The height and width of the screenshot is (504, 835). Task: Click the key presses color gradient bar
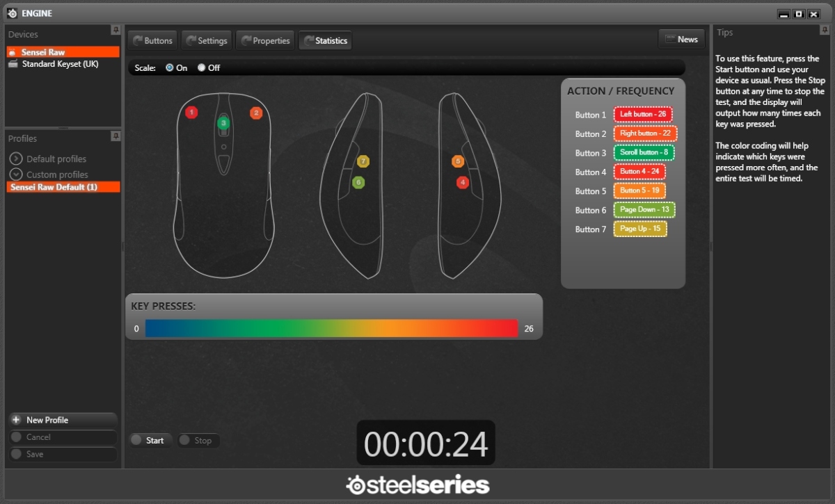coord(332,328)
